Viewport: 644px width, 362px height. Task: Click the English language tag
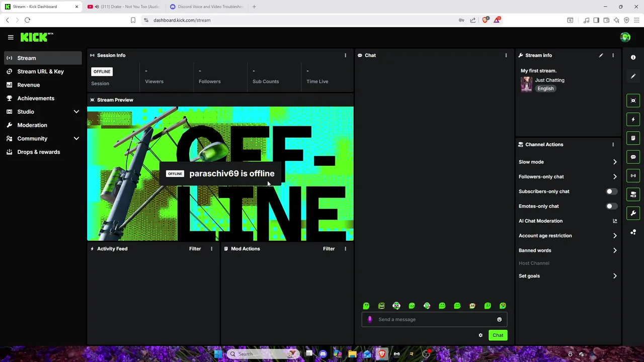(x=545, y=88)
